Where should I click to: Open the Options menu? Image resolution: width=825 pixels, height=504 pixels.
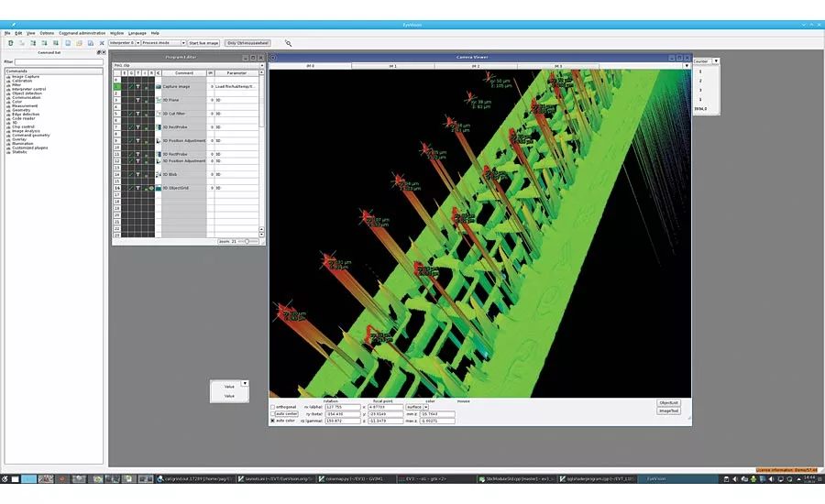tap(47, 33)
